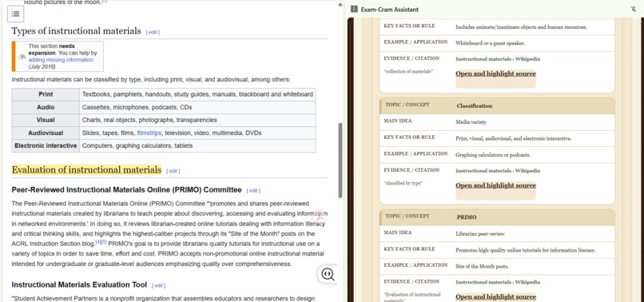Edit the PRIMO Committee subsection
The image size is (644, 302).
[253, 191]
